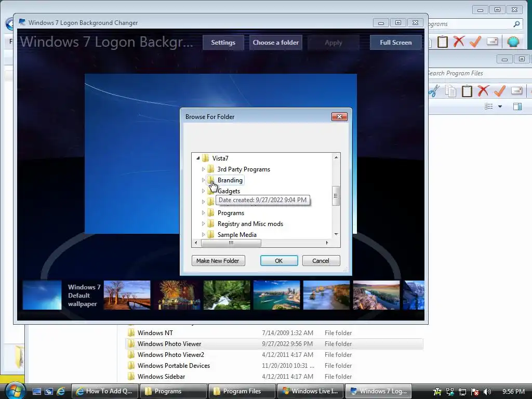Cancel the Browse For Folder dialog
532x399 pixels.
click(x=321, y=261)
